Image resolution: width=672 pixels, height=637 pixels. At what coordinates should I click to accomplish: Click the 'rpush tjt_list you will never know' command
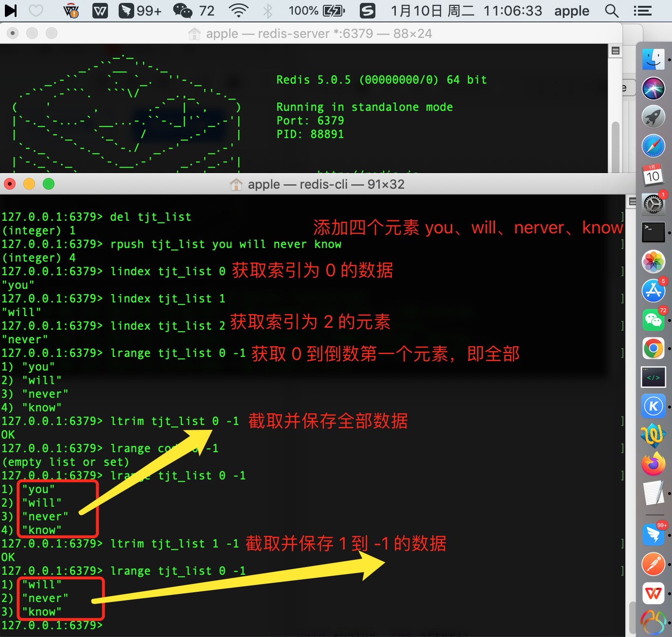tap(226, 244)
